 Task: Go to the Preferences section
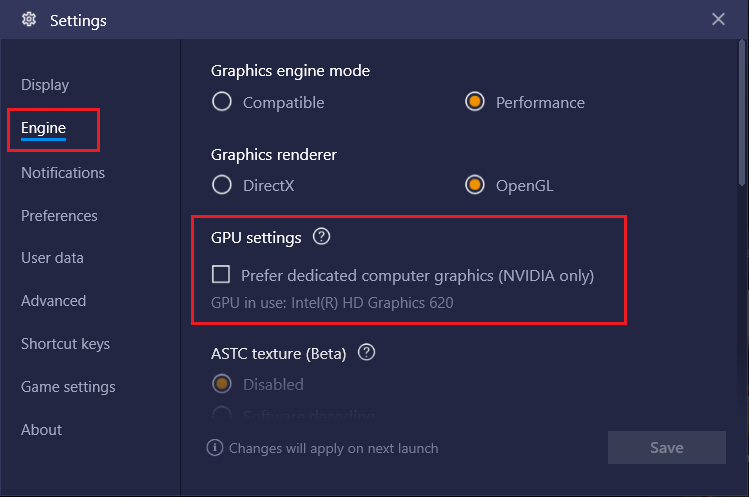point(59,216)
